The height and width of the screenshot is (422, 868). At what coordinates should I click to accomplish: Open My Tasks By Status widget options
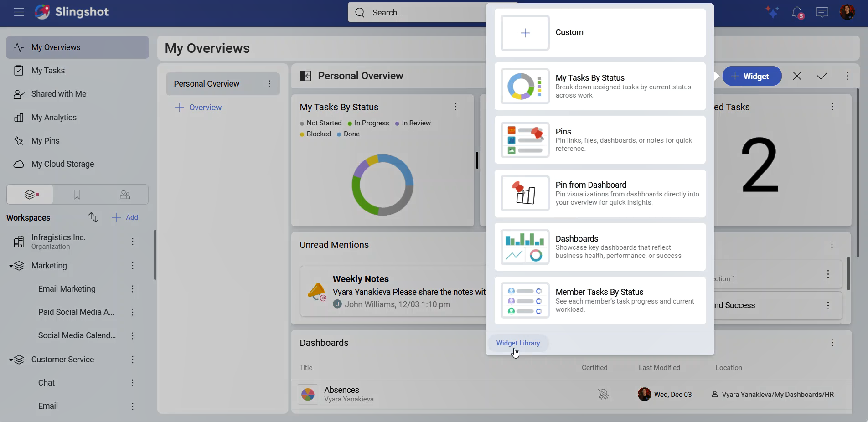455,107
